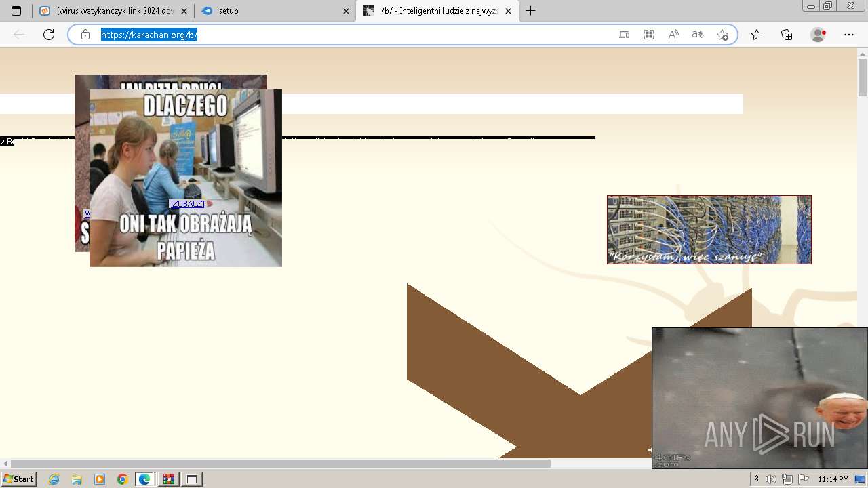Click the vertical scrollbar up arrow

(x=863, y=53)
